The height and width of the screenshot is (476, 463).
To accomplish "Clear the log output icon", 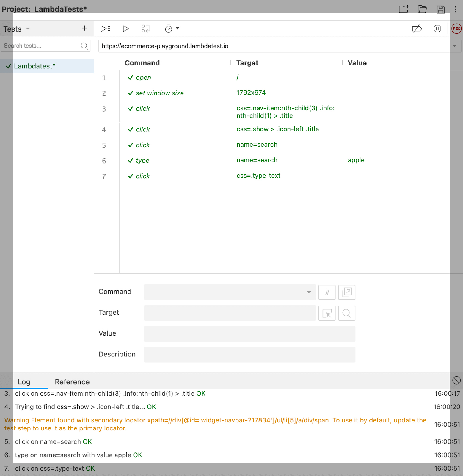I will pos(456,380).
